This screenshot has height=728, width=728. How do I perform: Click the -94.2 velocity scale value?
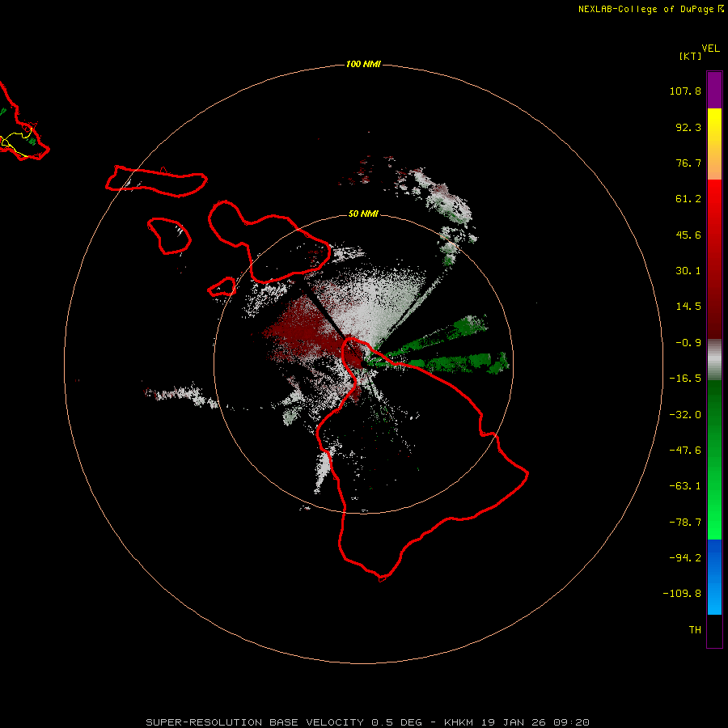(x=685, y=558)
